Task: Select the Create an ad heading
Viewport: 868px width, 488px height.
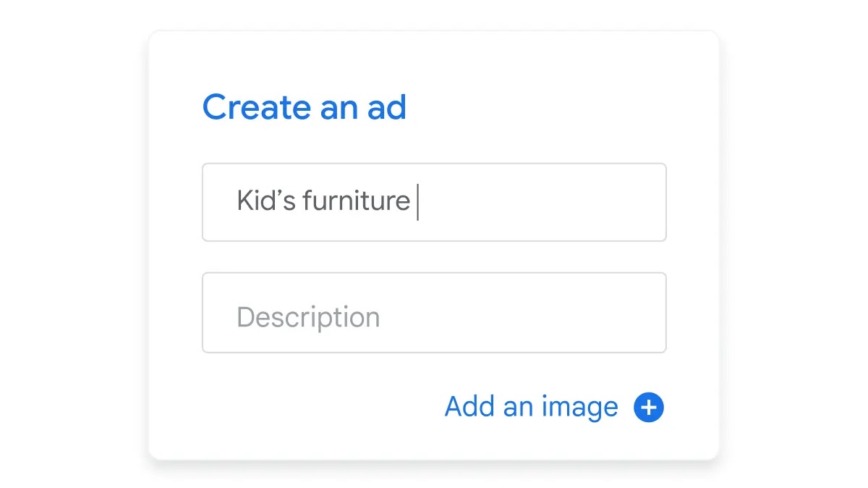Action: pyautogui.click(x=304, y=107)
